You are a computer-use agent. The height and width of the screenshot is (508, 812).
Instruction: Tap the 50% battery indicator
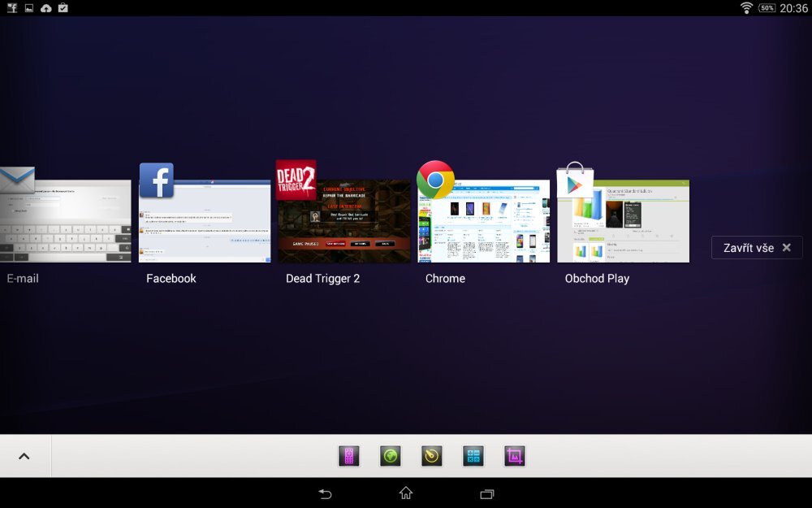tap(767, 7)
